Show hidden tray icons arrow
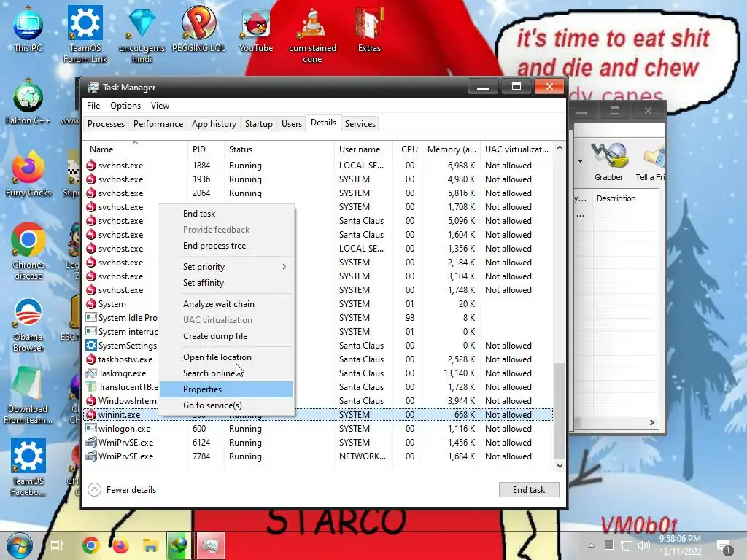 coord(591,545)
